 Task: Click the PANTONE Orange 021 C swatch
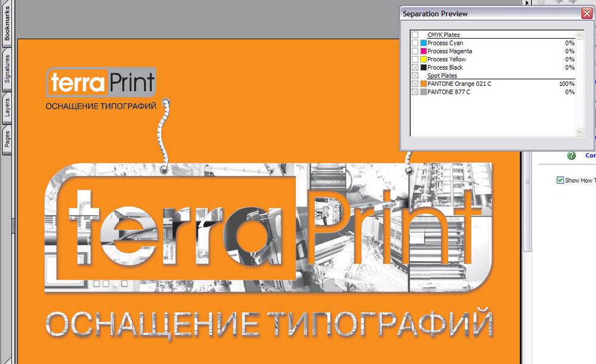point(423,84)
